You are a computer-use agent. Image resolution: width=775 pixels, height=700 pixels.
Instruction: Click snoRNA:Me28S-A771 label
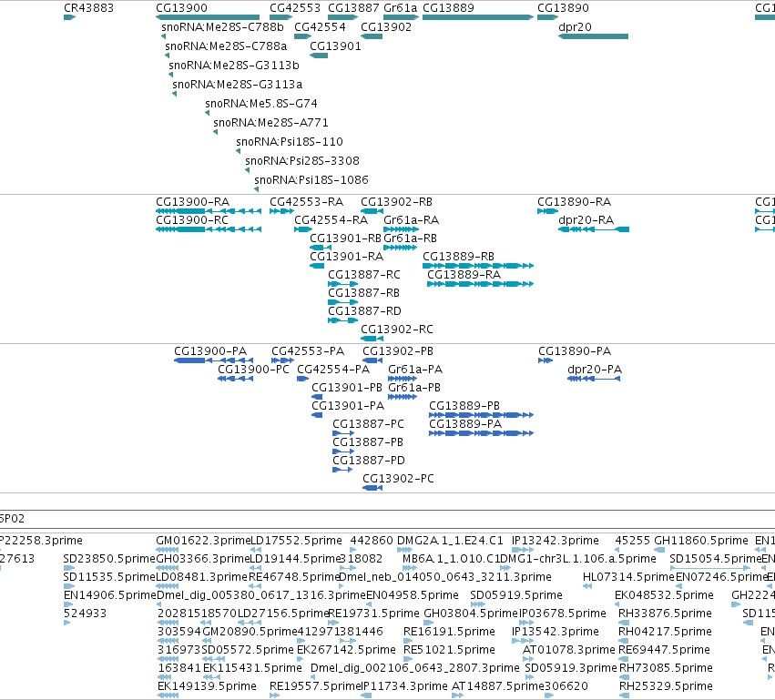tap(270, 123)
